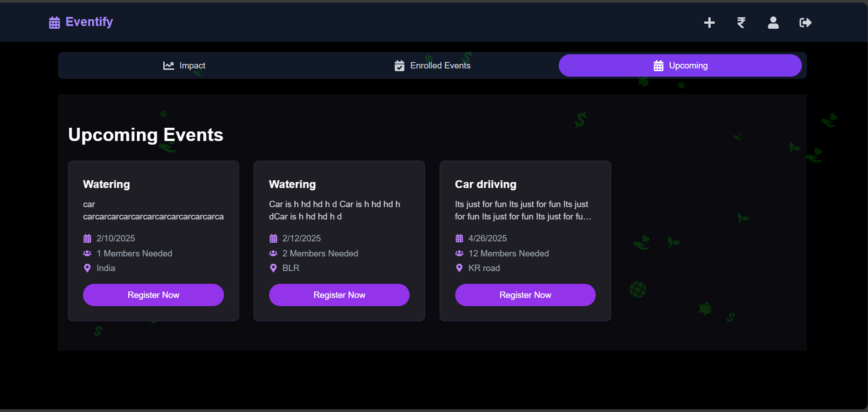Click calendar icon beside 2/10/2025

click(87, 238)
